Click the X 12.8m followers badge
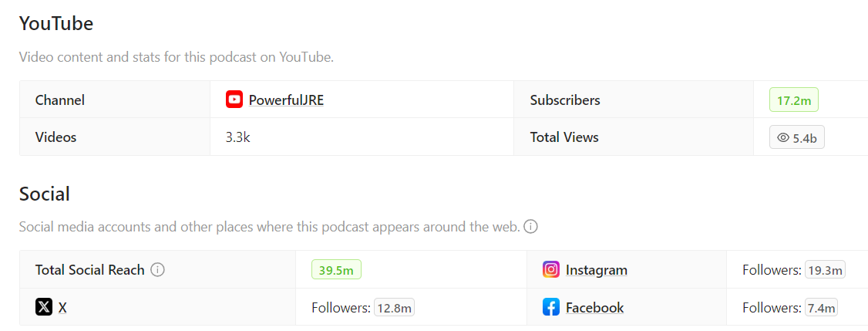 (394, 308)
